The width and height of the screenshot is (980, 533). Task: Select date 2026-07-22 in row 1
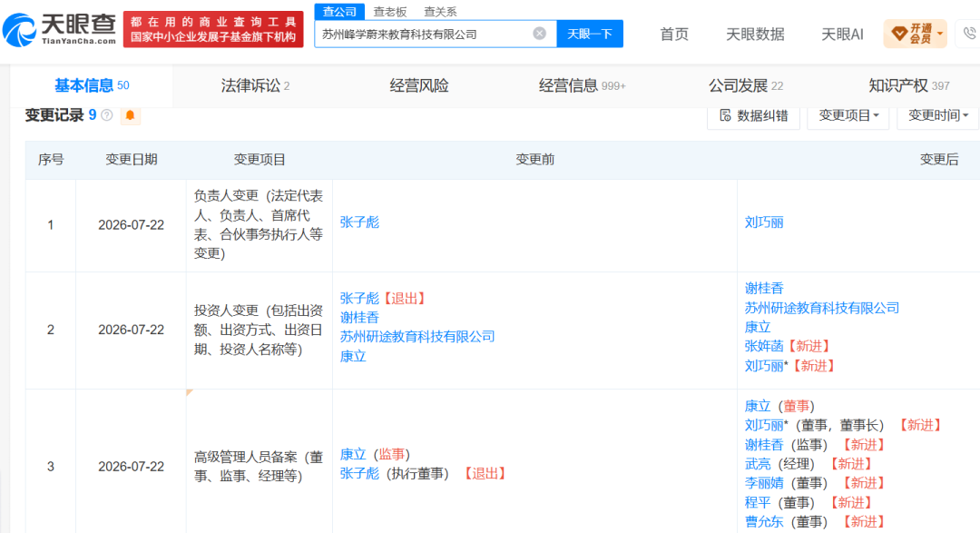coord(132,224)
